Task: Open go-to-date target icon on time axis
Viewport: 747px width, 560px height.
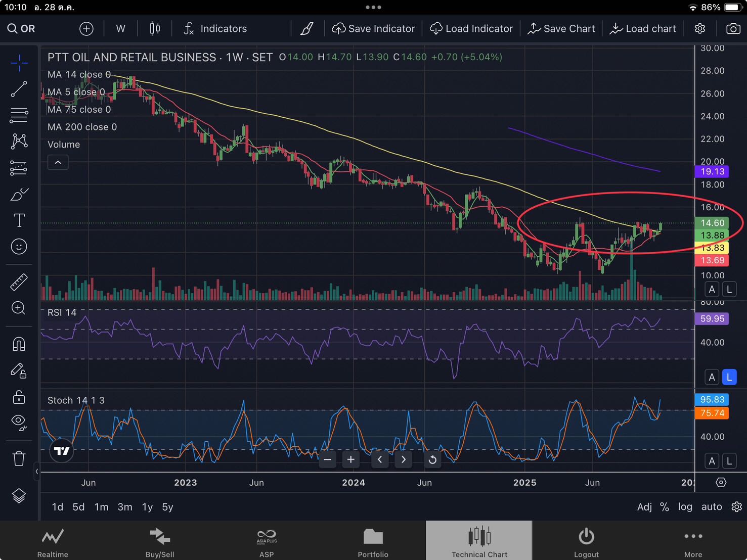Action: pyautogui.click(x=721, y=483)
